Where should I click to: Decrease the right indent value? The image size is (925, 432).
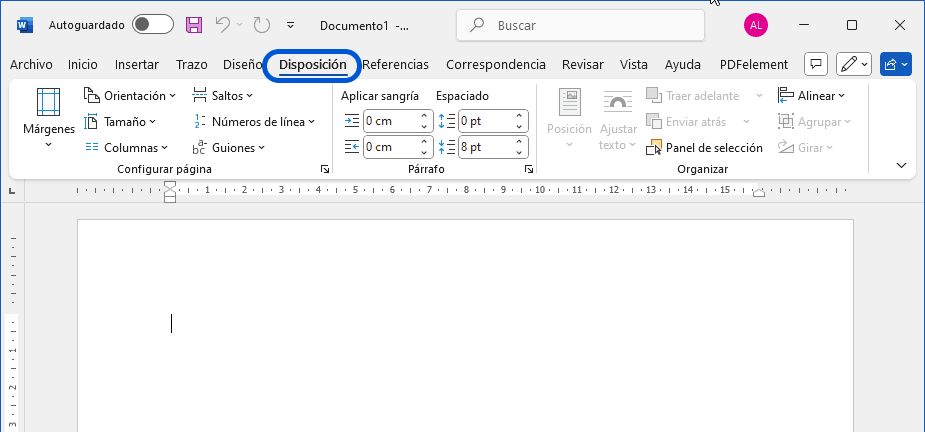coord(424,152)
